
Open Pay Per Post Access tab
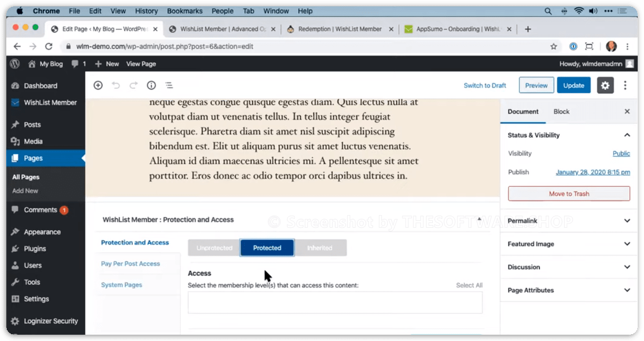[130, 264]
